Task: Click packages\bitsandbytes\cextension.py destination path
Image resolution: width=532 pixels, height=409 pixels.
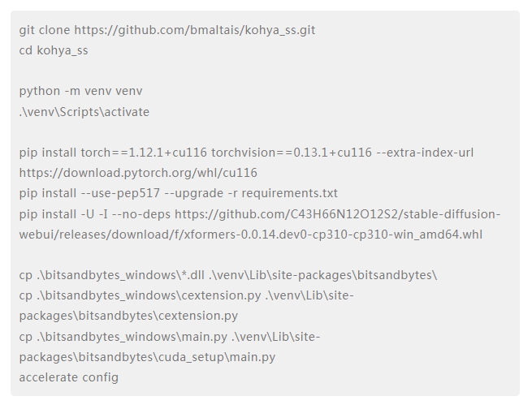Action: click(128, 316)
